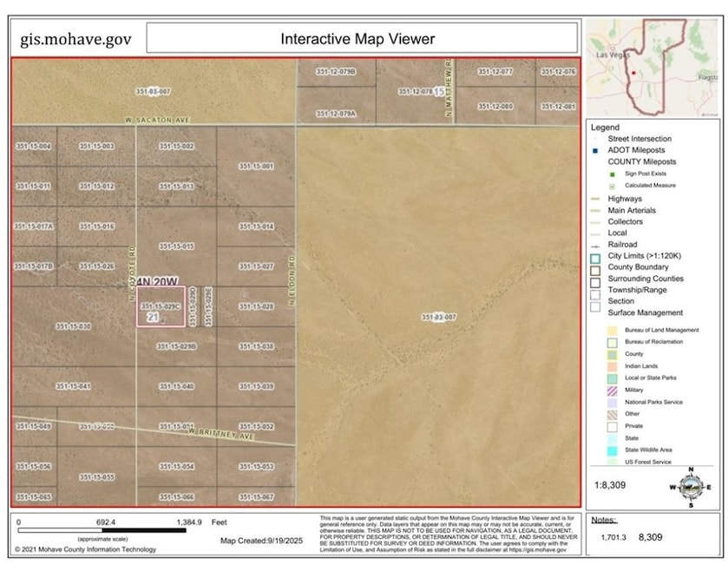Click the Main Arterials legend symbol

[x=594, y=210]
